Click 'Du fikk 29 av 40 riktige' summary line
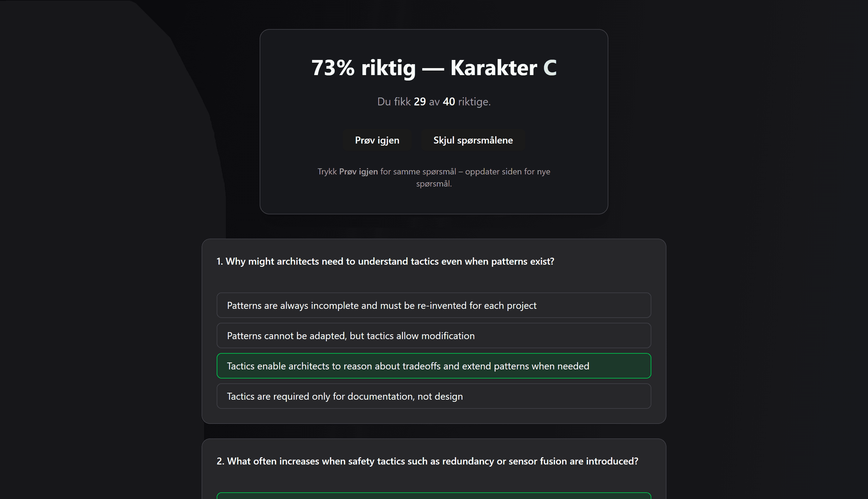Screen dimensions: 868x499 click(x=434, y=102)
